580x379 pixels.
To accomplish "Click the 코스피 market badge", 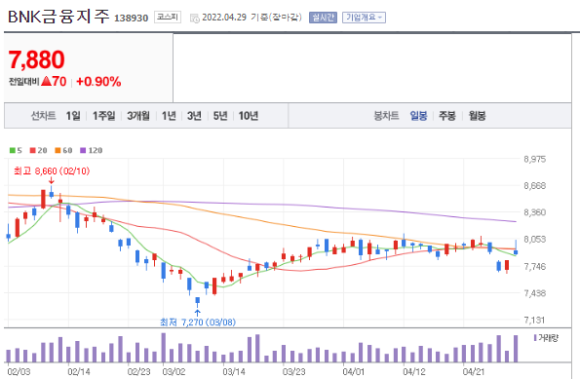I will pyautogui.click(x=168, y=17).
